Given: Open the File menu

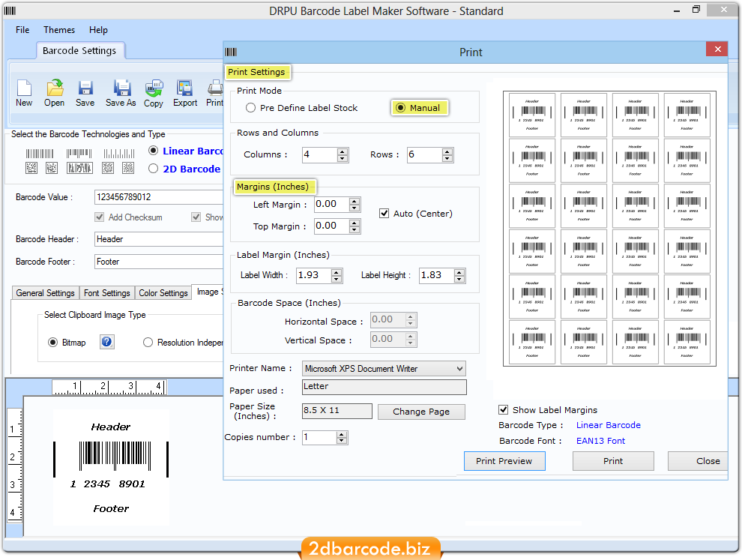Looking at the screenshot, I should [x=22, y=30].
